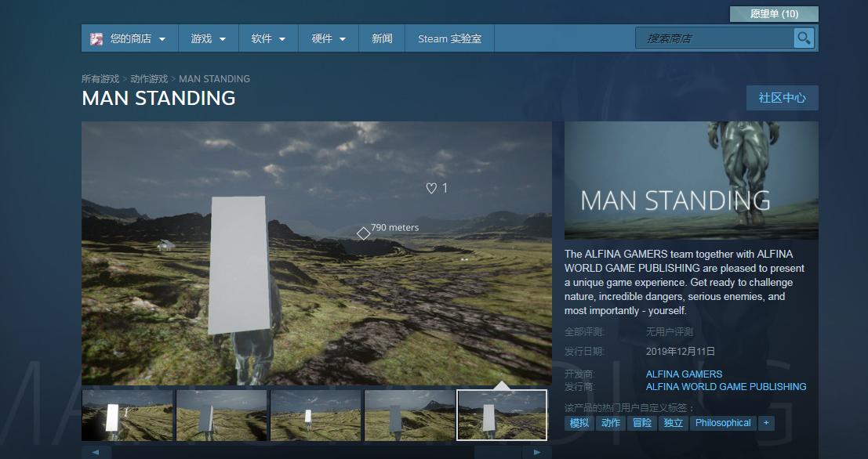Image resolution: width=868 pixels, height=459 pixels.
Task: Click the main game screenshot preview
Action: click(317, 253)
